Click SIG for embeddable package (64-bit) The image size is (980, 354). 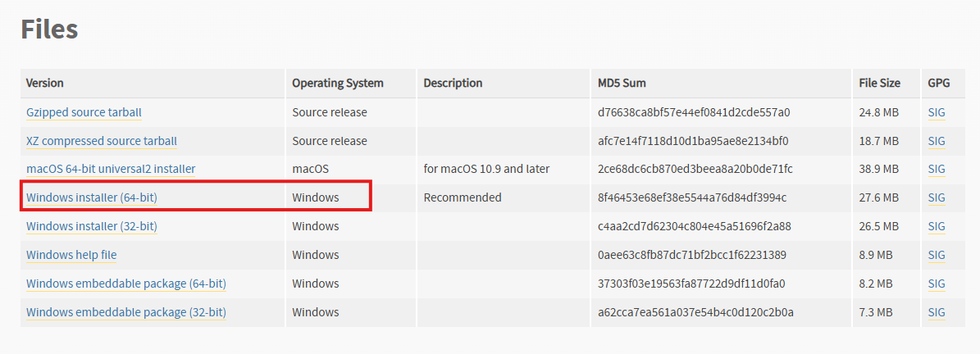(x=937, y=284)
